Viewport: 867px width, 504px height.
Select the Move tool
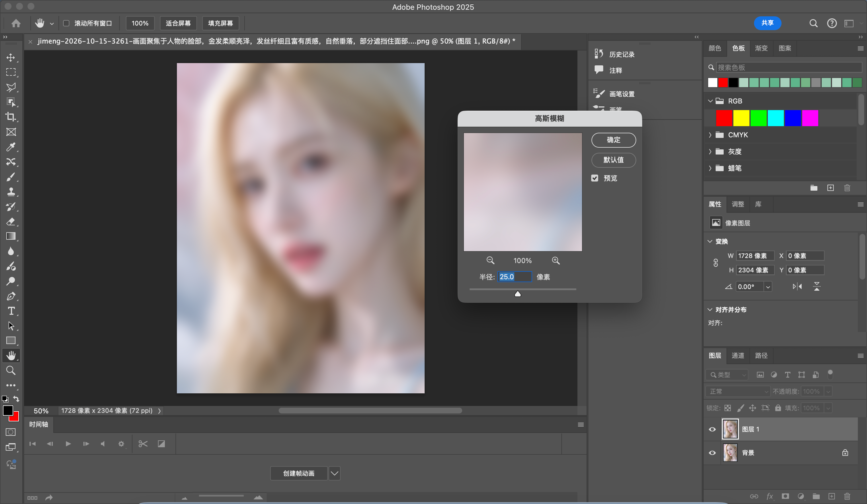[11, 57]
